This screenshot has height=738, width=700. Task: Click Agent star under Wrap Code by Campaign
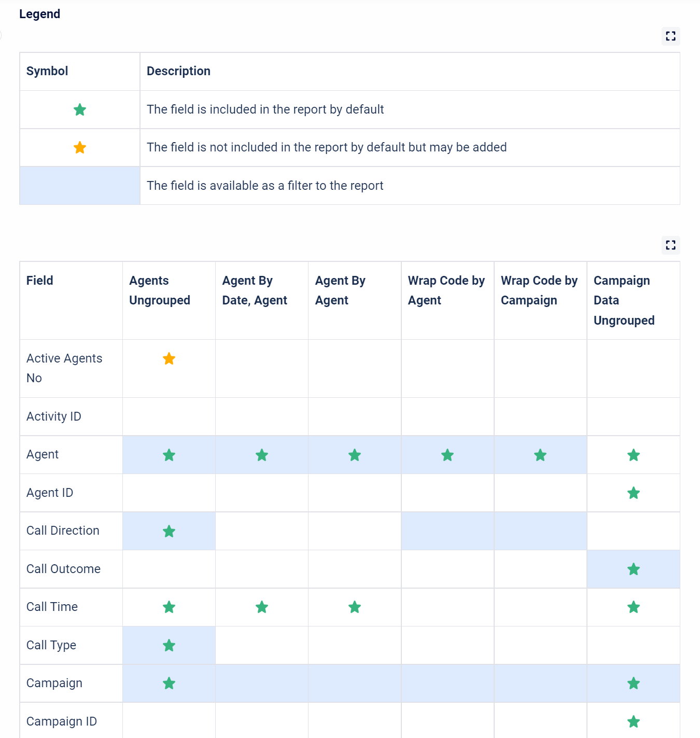click(x=540, y=455)
